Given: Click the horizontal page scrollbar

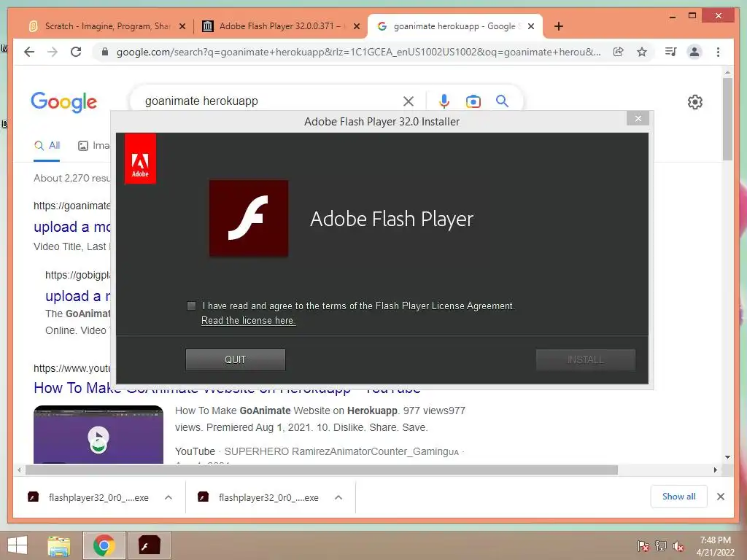Looking at the screenshot, I should [322, 470].
